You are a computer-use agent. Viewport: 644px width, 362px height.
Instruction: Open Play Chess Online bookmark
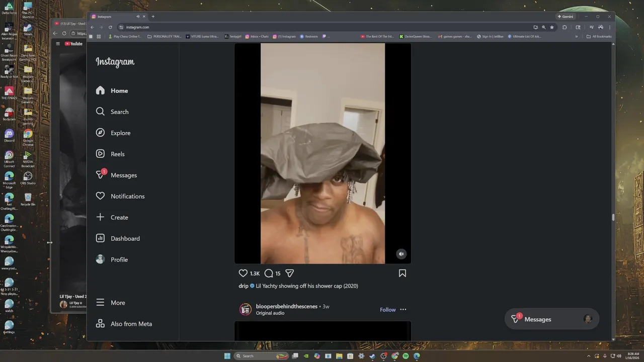(125, 36)
